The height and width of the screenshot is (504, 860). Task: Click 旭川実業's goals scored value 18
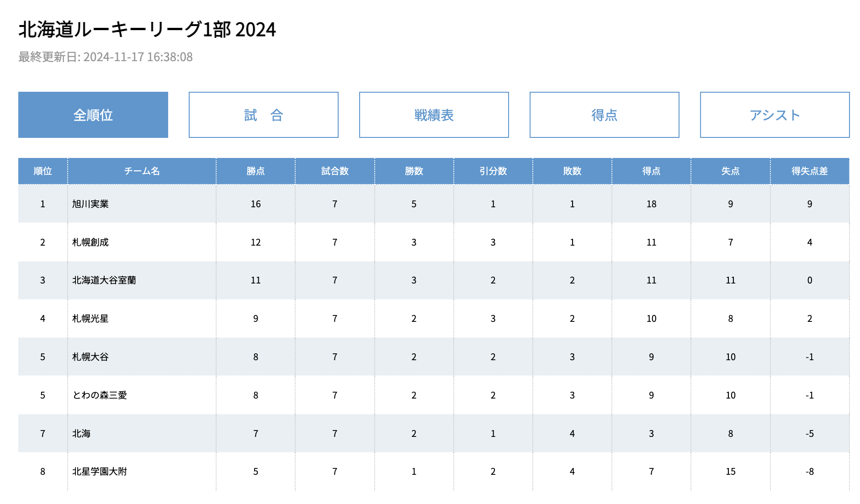click(652, 204)
